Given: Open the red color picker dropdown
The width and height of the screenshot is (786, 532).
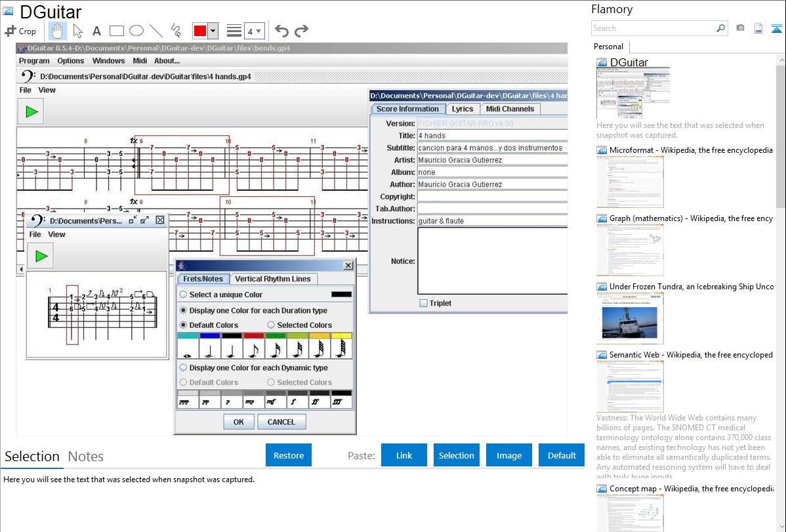Looking at the screenshot, I should (213, 31).
